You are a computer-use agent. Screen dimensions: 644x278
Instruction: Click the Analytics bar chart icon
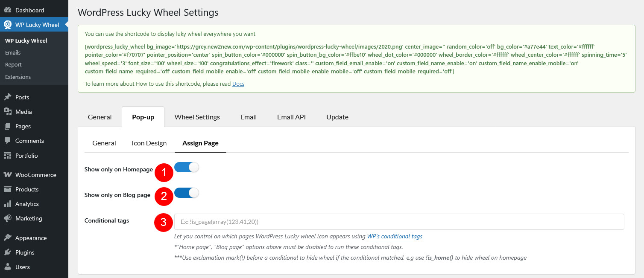click(x=8, y=204)
